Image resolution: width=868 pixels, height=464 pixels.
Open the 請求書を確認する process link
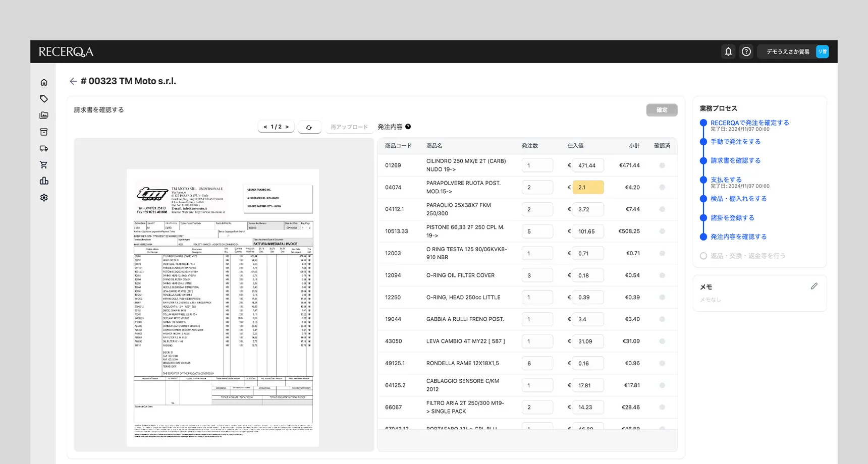click(x=735, y=161)
